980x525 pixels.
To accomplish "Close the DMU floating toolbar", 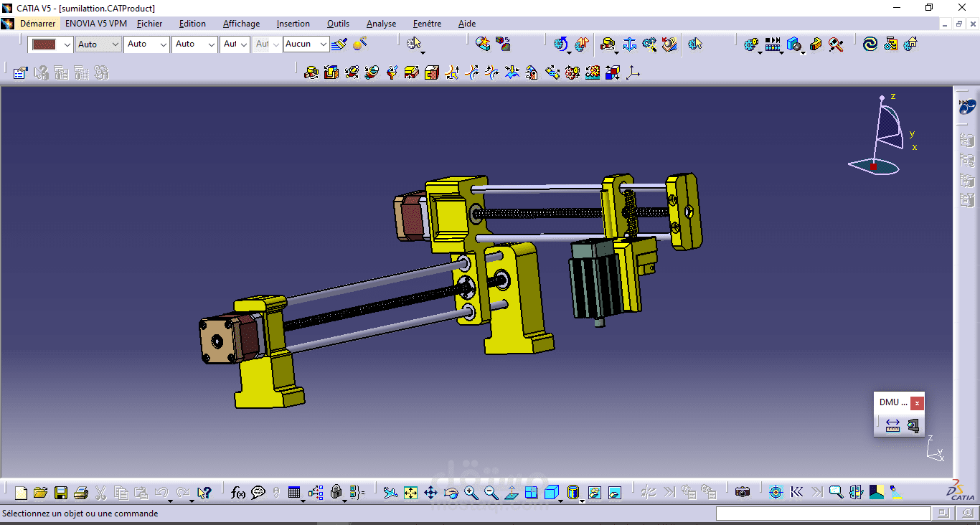I will (917, 402).
